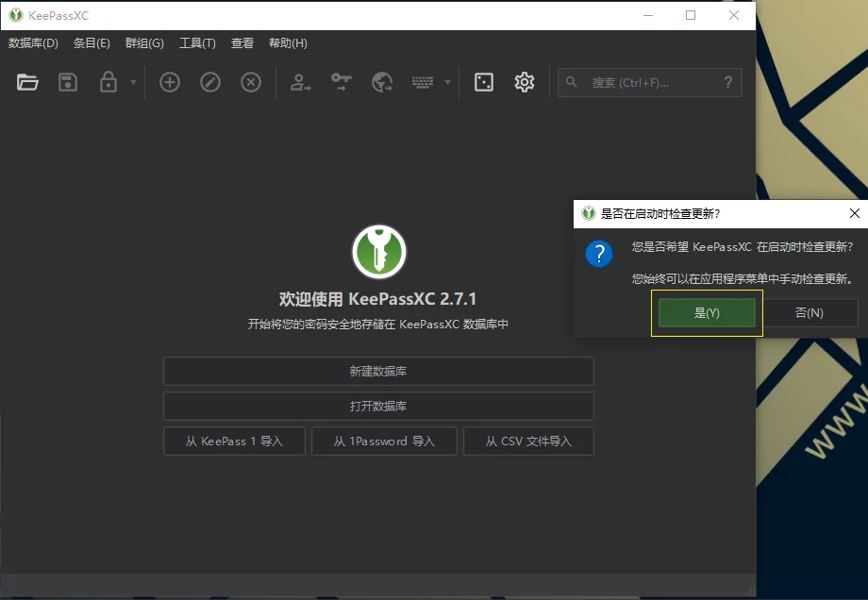This screenshot has width=868, height=600.
Task: Close the KeePassXC main window
Action: coord(734,15)
